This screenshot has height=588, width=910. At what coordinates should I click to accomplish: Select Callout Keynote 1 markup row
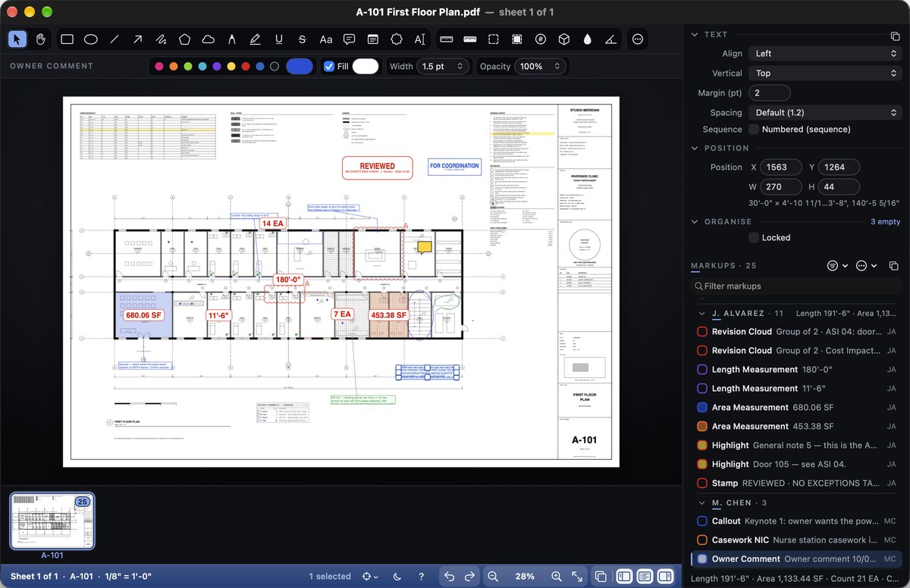click(x=797, y=521)
